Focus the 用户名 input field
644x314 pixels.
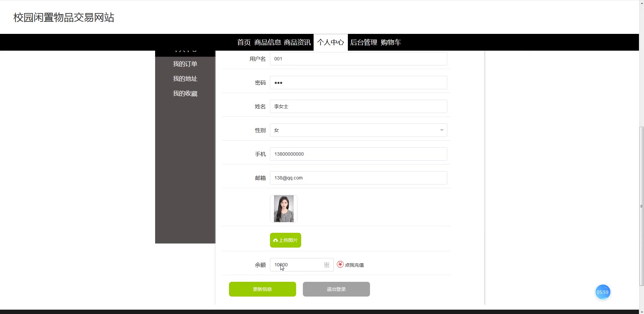[x=358, y=59]
